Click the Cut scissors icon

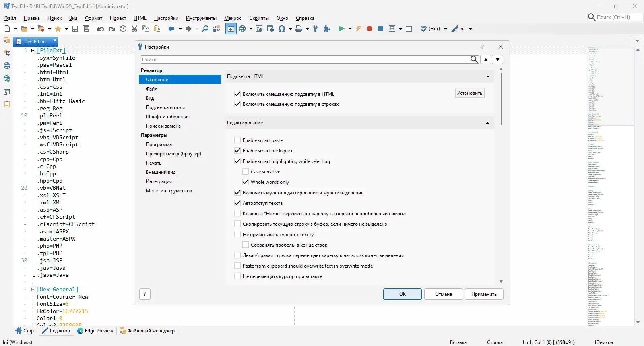coord(134,29)
